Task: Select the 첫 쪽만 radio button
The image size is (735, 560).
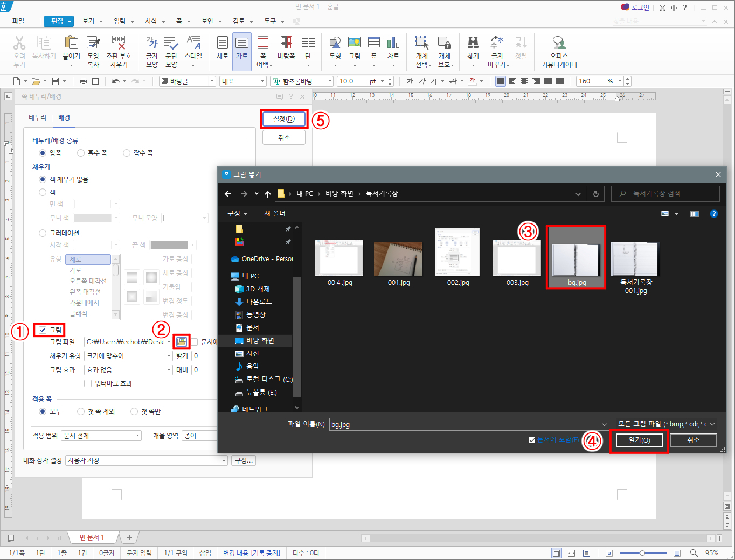Action: pyautogui.click(x=134, y=411)
